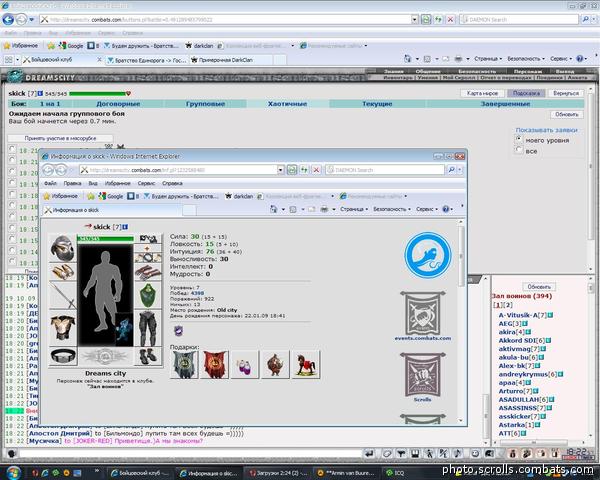Click the popup window vertical scrollbar
600x480 pixels.
click(461, 322)
